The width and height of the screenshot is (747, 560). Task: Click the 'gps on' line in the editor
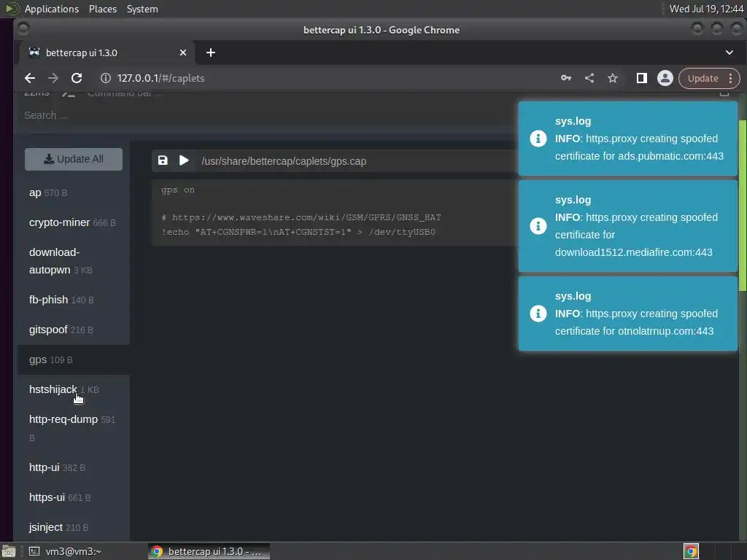point(178,190)
